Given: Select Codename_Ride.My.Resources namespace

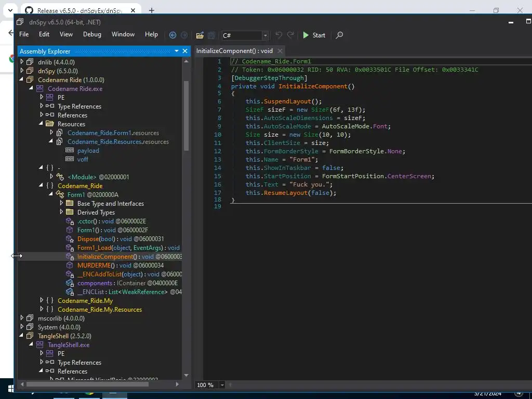Looking at the screenshot, I should click(100, 310).
